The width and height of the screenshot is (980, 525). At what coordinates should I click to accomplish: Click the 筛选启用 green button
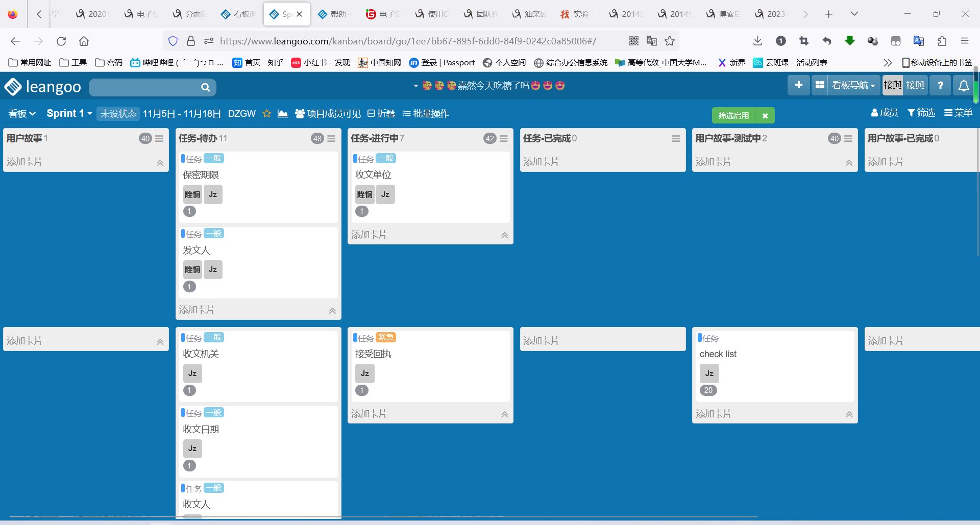[733, 116]
